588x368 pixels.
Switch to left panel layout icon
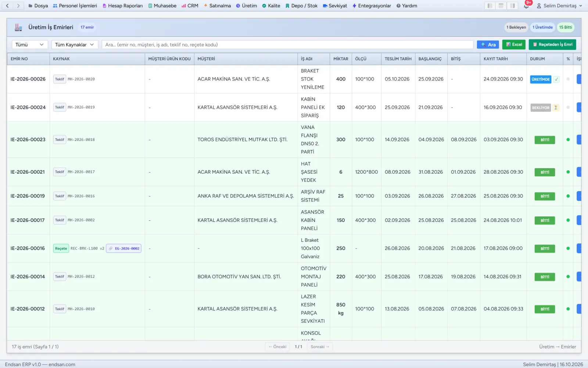pyautogui.click(x=490, y=6)
